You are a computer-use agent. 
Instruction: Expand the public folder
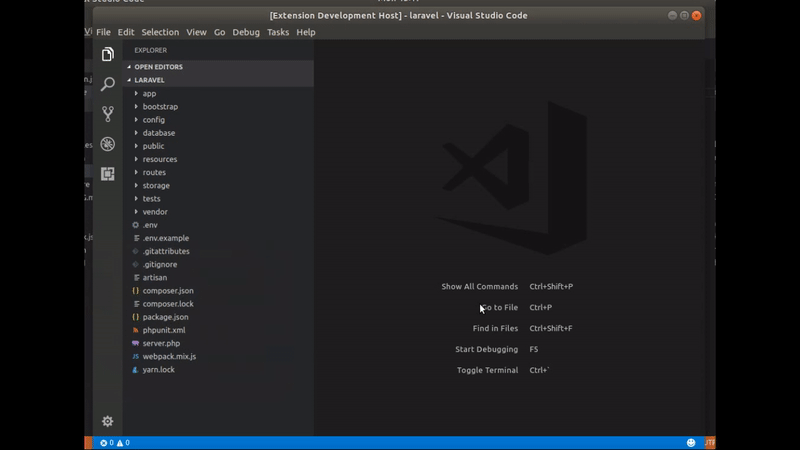[136, 146]
